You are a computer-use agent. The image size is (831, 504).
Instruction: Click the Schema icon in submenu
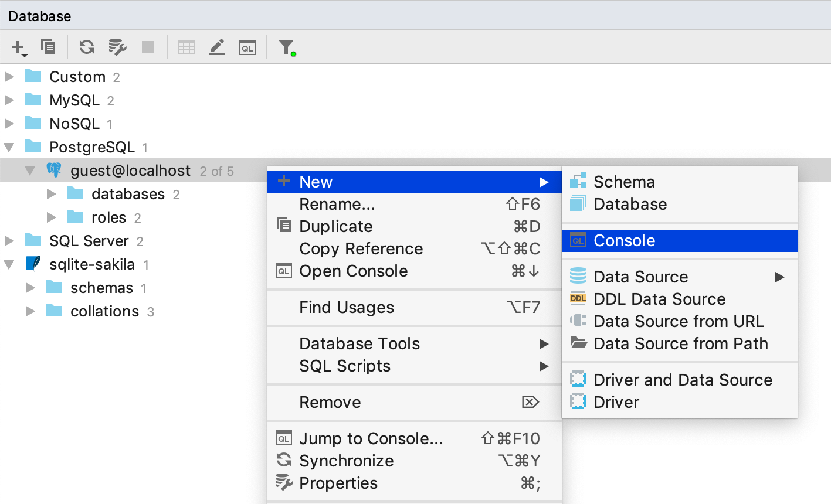pos(578,181)
